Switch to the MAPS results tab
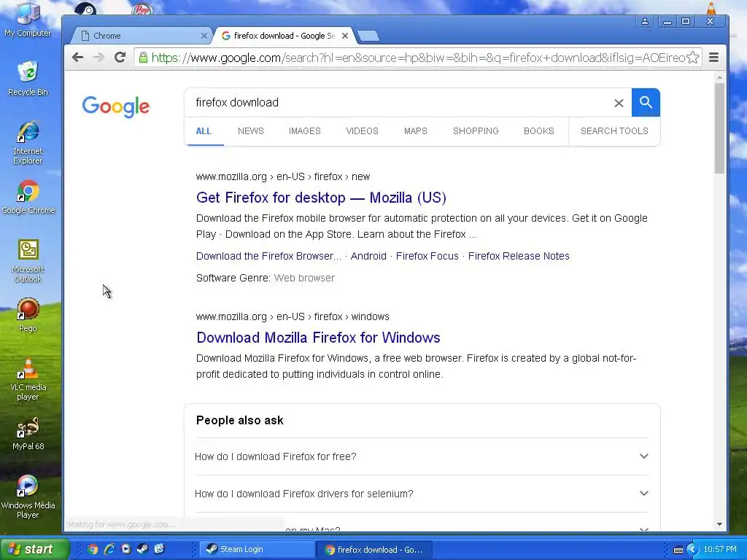Image resolution: width=747 pixels, height=560 pixels. point(415,131)
